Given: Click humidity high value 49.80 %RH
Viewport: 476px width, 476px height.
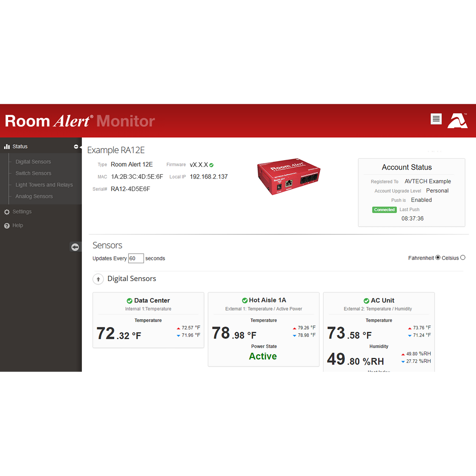Looking at the screenshot, I should (418, 354).
